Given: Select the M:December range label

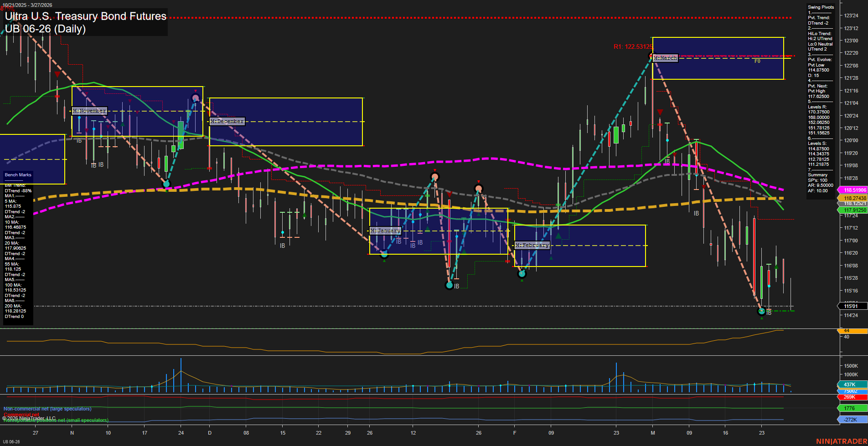Looking at the screenshot, I should 227,121.
